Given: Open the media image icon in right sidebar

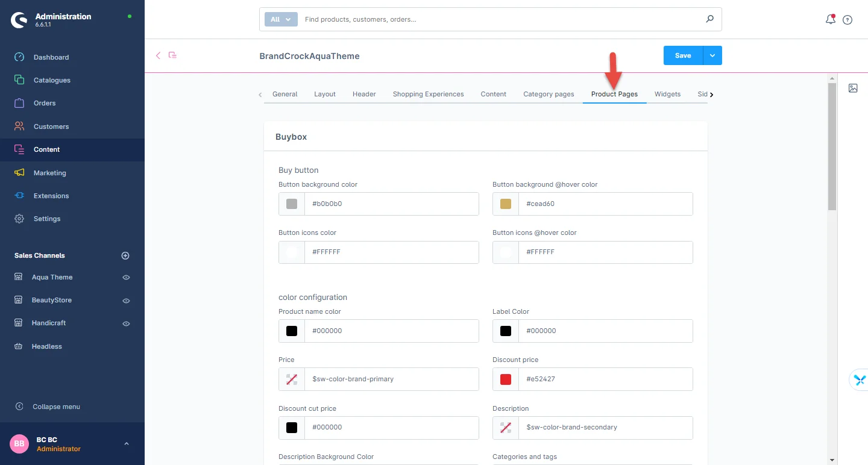Looking at the screenshot, I should click(853, 88).
